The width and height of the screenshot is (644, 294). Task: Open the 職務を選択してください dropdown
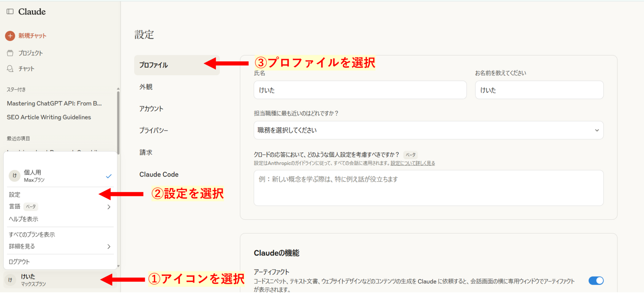(428, 130)
